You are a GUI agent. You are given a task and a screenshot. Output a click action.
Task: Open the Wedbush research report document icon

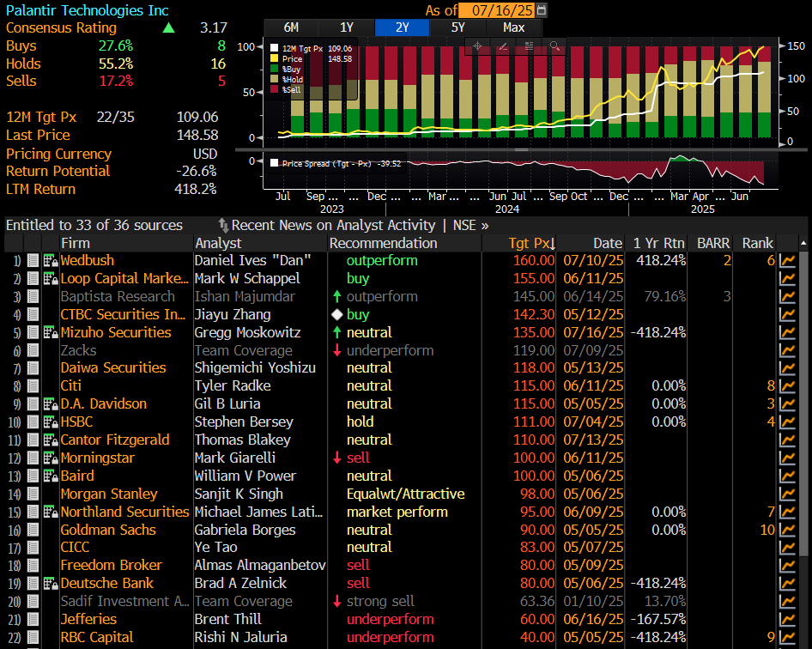click(x=33, y=260)
